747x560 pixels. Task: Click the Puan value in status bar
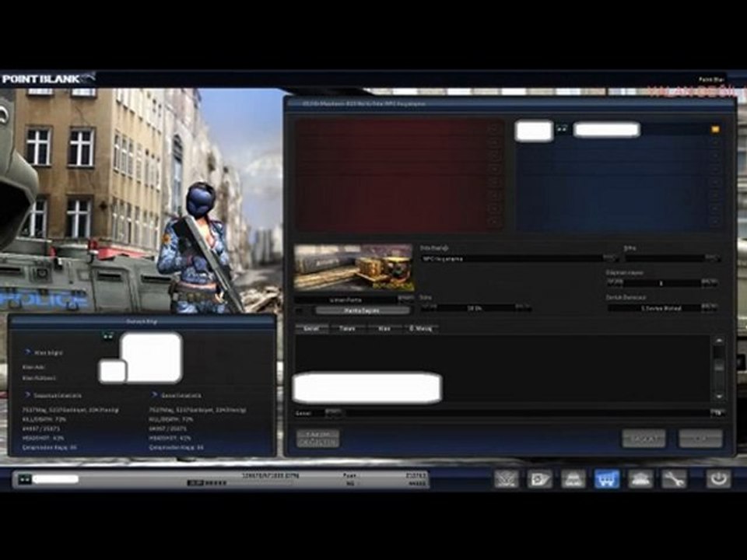416,475
